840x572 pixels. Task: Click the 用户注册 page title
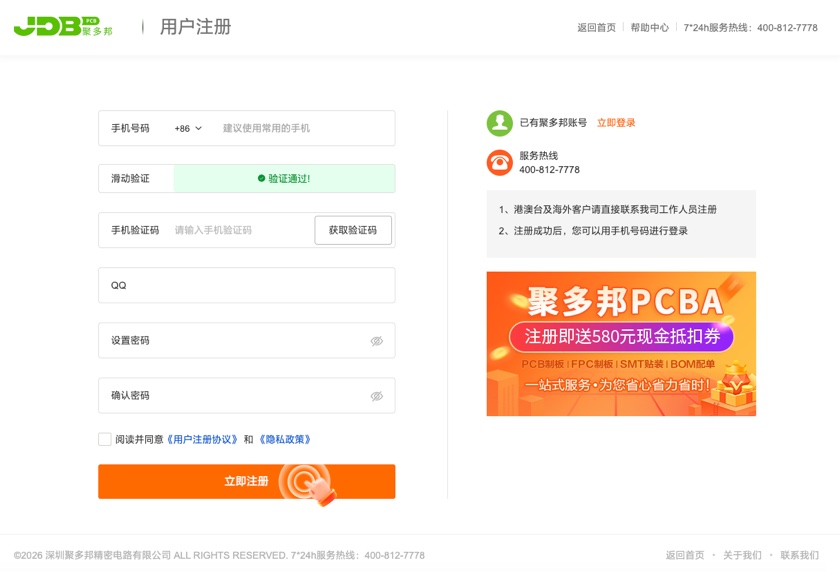[x=196, y=27]
